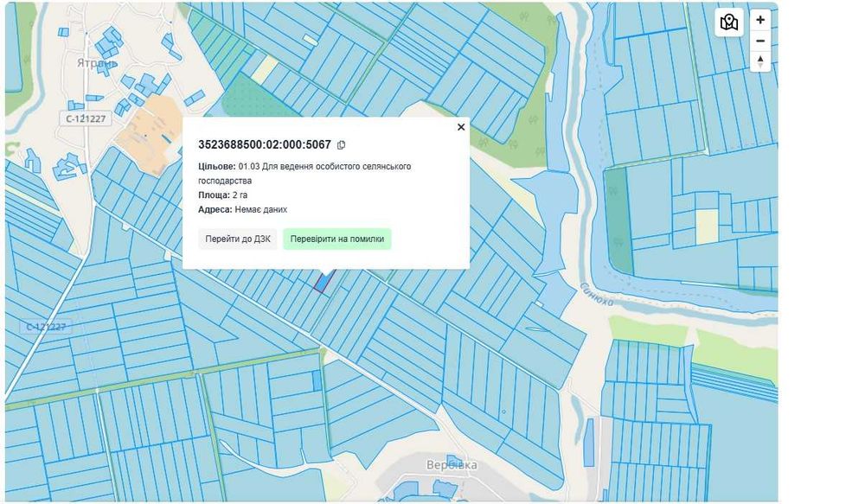Click the lower С-121227 road label
Screen dimensions: 865x504
46,327
